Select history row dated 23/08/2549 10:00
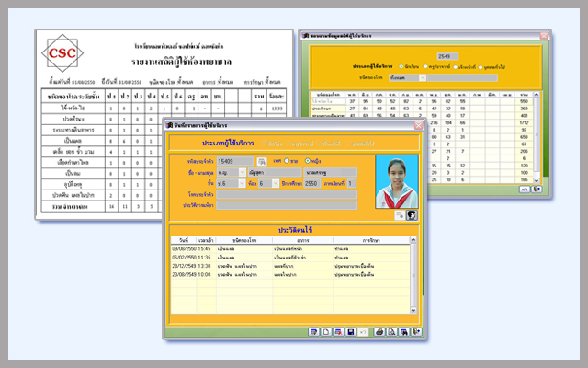The image size is (588, 368). 290,274
